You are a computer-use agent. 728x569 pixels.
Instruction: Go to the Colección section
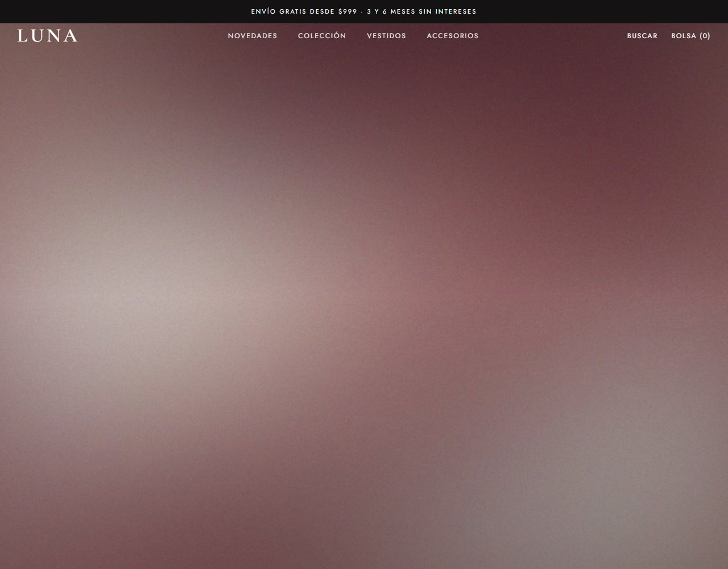(x=322, y=36)
